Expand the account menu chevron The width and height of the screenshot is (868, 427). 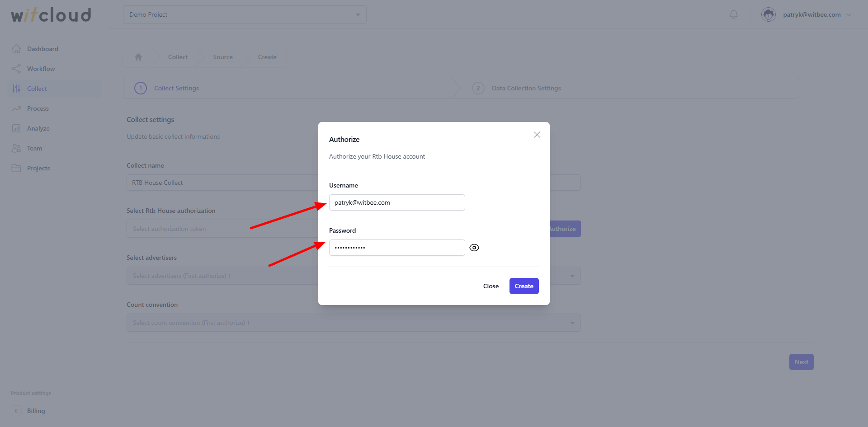pyautogui.click(x=849, y=15)
